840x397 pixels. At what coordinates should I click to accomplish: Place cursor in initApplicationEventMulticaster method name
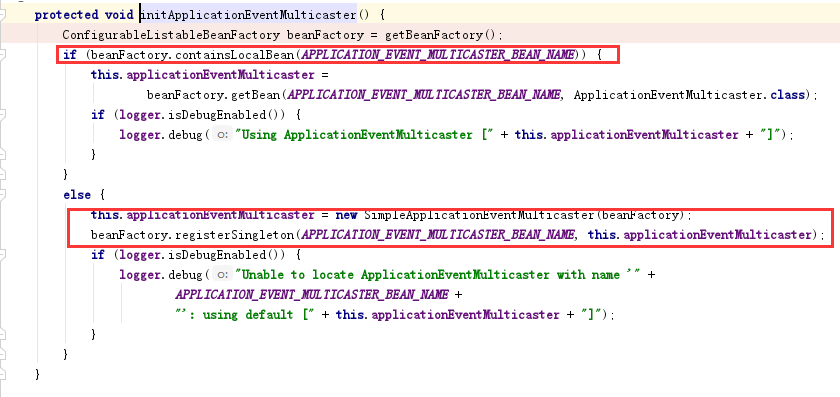point(249,14)
